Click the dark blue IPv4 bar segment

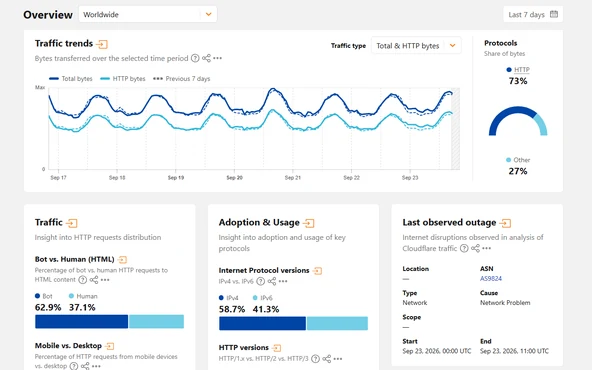coord(262,324)
